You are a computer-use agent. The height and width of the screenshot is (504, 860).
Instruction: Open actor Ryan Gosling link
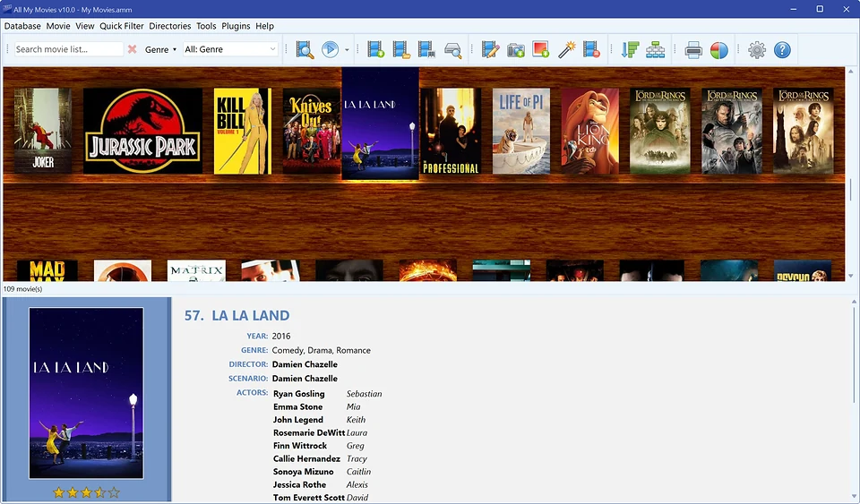(299, 394)
